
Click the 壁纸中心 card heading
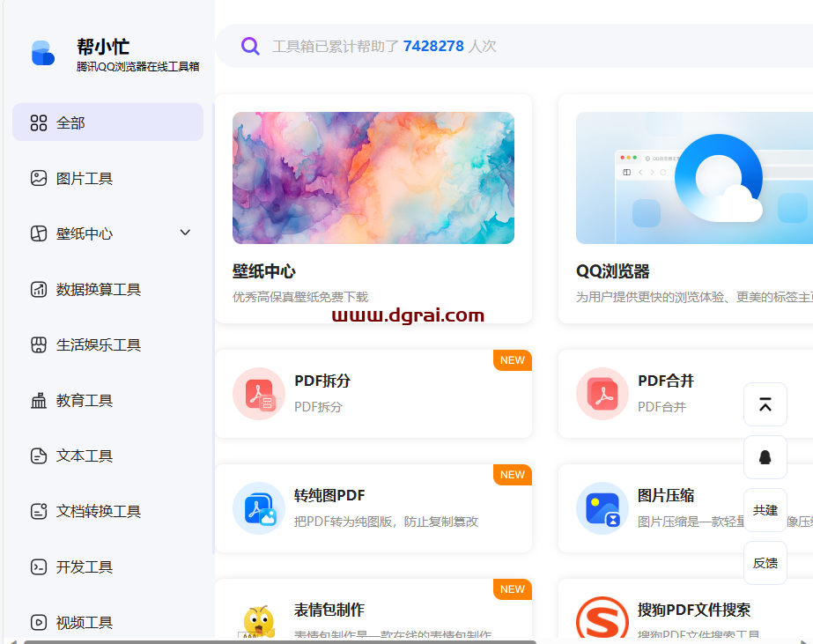click(264, 271)
